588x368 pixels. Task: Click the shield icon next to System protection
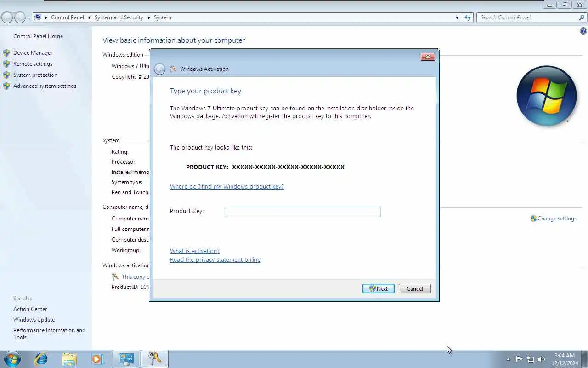6,75
